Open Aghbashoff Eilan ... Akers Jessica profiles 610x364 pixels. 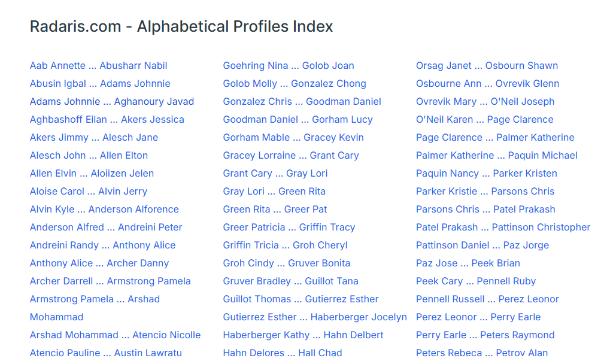click(107, 120)
